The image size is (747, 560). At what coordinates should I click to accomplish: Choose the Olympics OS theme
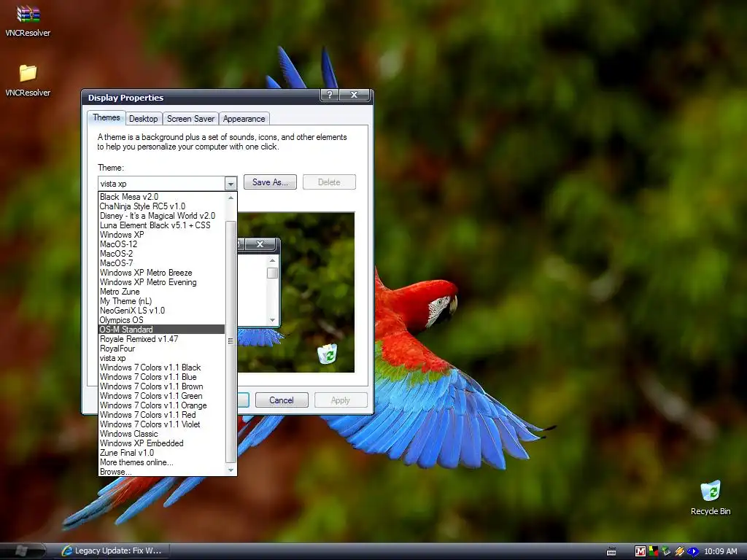pyautogui.click(x=161, y=320)
